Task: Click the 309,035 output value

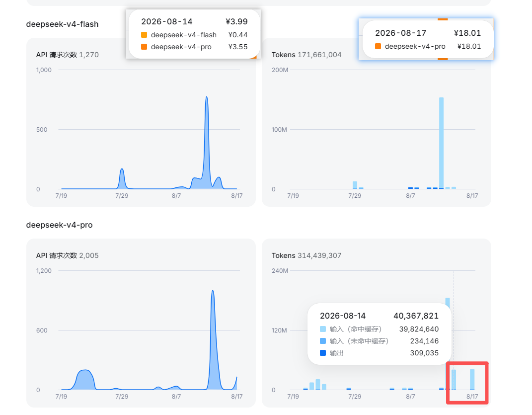Action: click(424, 353)
